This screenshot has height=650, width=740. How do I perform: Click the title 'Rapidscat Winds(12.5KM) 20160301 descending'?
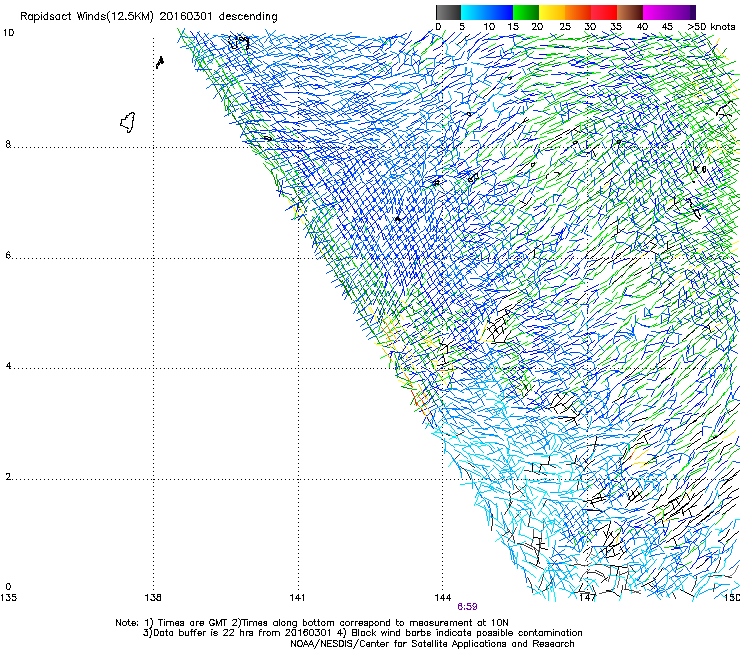point(149,17)
